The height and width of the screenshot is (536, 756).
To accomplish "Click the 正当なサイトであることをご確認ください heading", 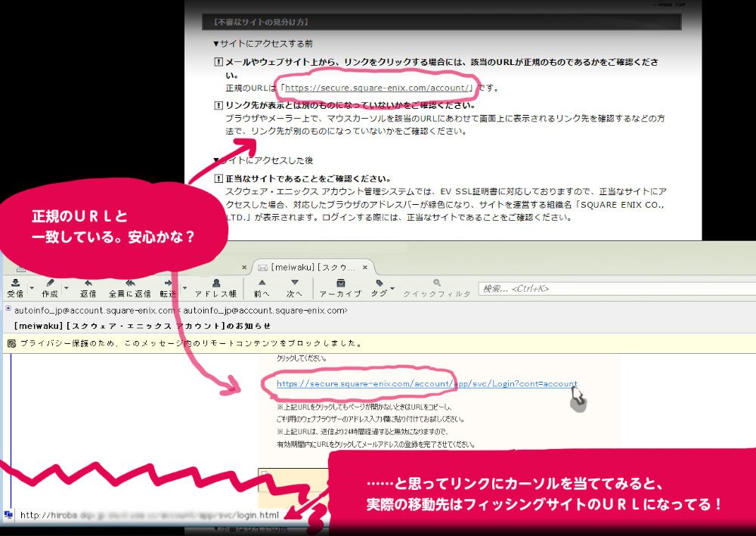I will [x=308, y=179].
